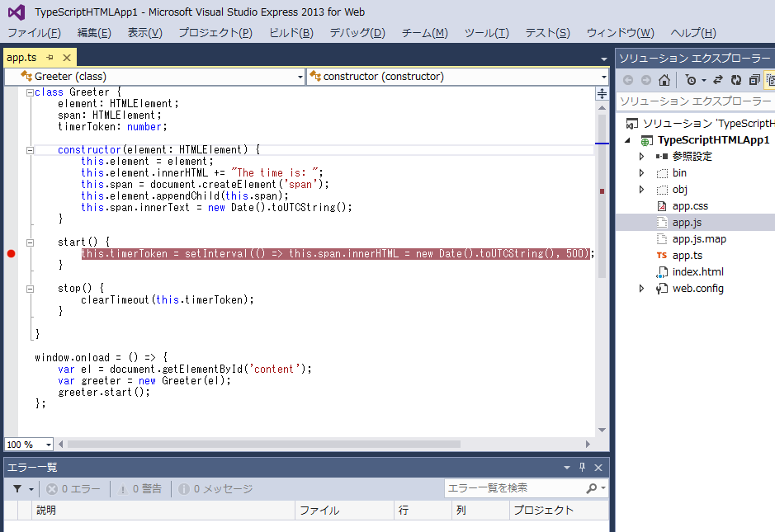Toggle the 0 メッセージ messages filter
Screen dimensions: 775x532
pos(215,489)
